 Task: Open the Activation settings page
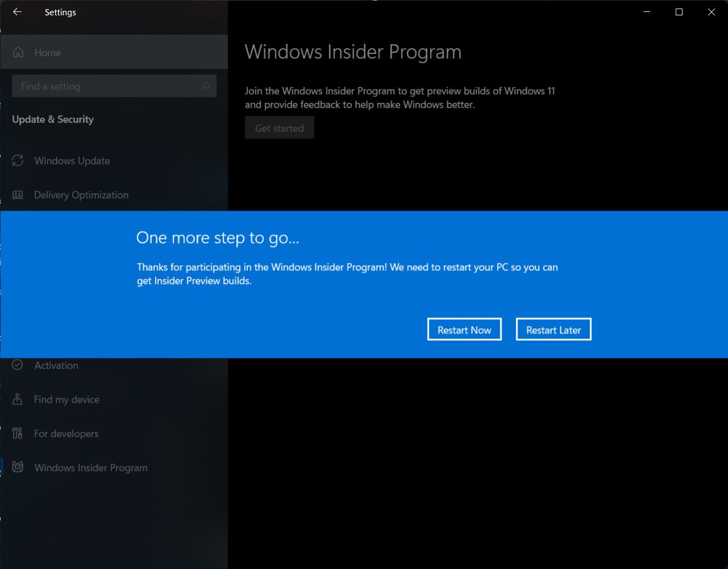tap(114, 365)
